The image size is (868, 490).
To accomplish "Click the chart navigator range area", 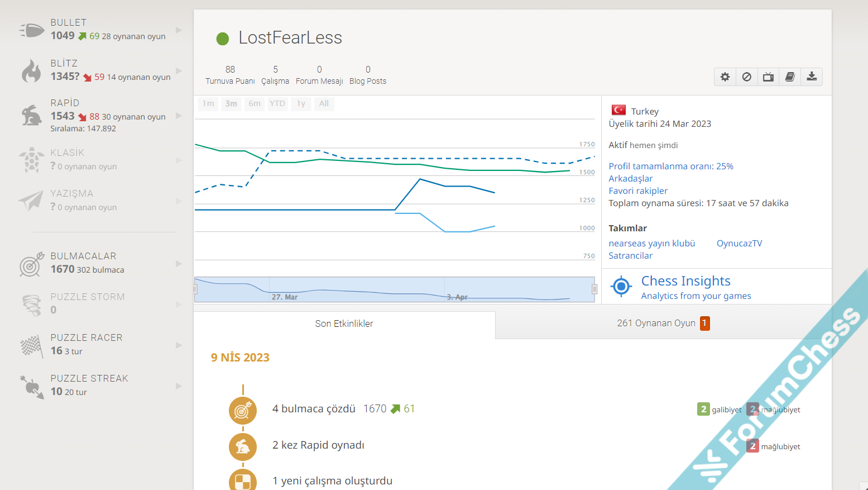I will (395, 289).
